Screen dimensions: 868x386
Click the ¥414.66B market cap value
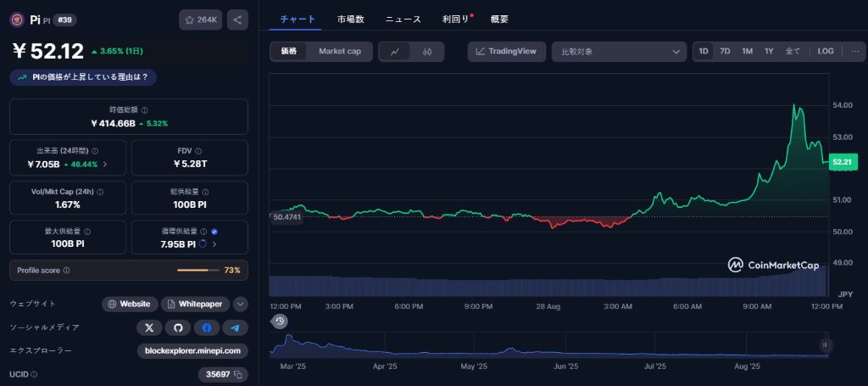[x=113, y=124]
